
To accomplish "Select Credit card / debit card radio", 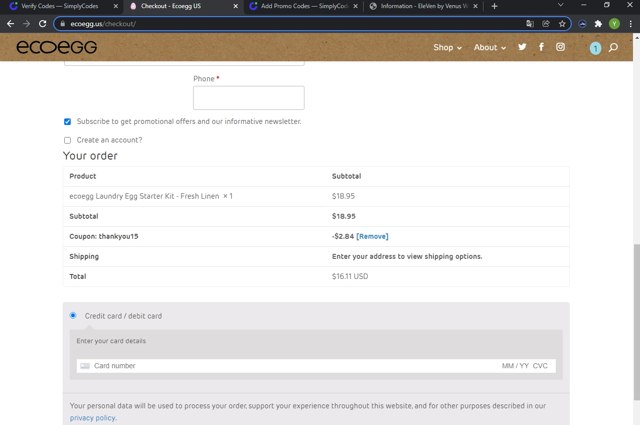I will coord(73,315).
